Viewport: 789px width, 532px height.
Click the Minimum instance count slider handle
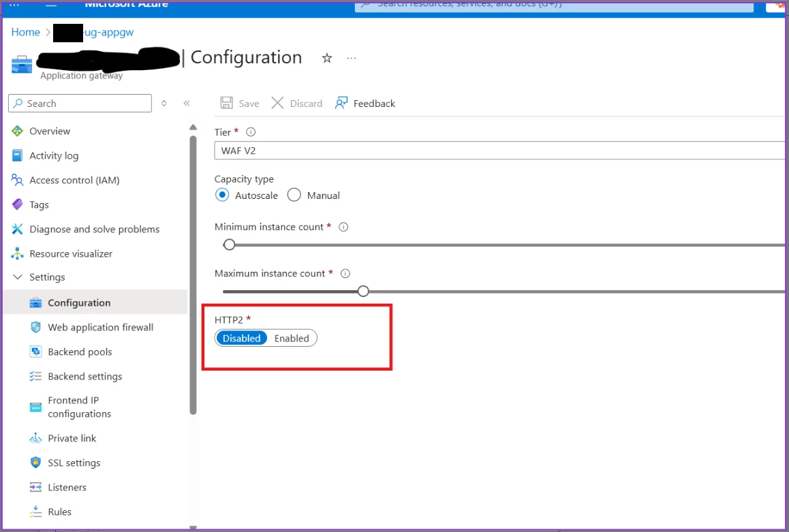point(230,245)
